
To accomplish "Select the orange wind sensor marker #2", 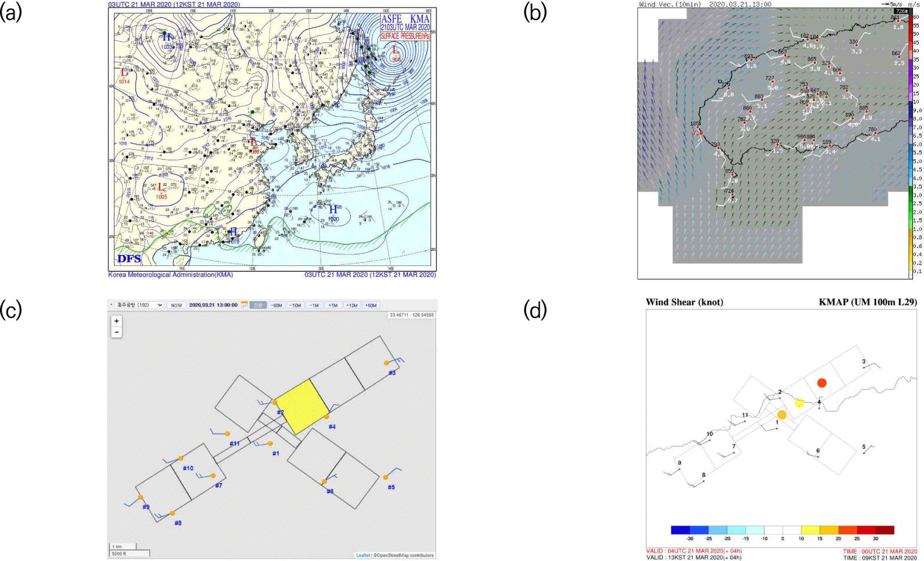I will point(275,402).
